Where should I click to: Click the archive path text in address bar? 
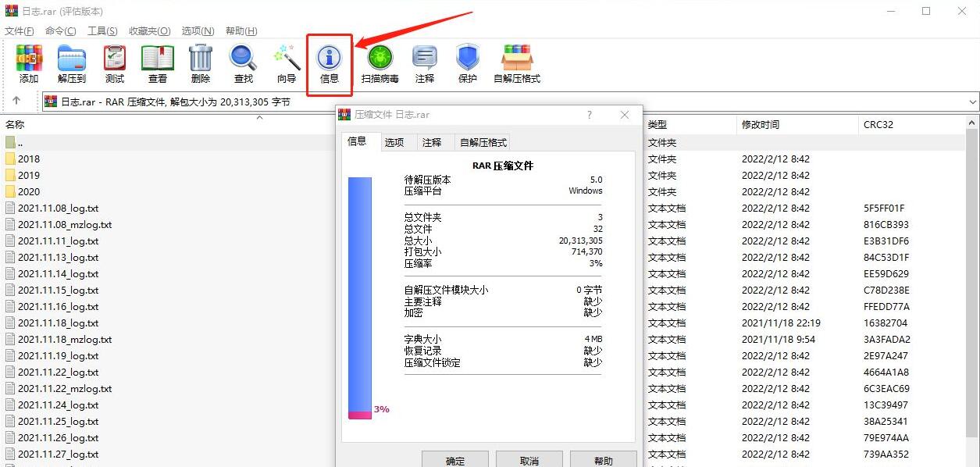176,102
